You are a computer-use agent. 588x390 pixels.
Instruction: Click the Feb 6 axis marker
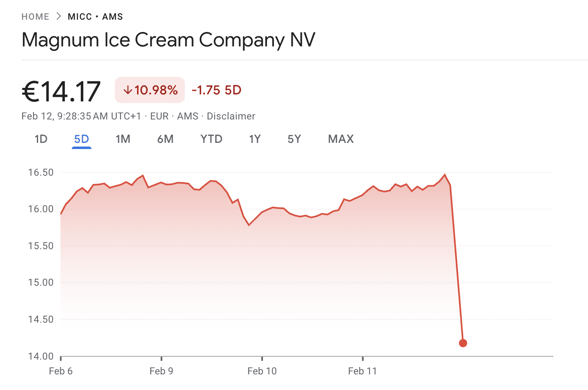pos(61,371)
